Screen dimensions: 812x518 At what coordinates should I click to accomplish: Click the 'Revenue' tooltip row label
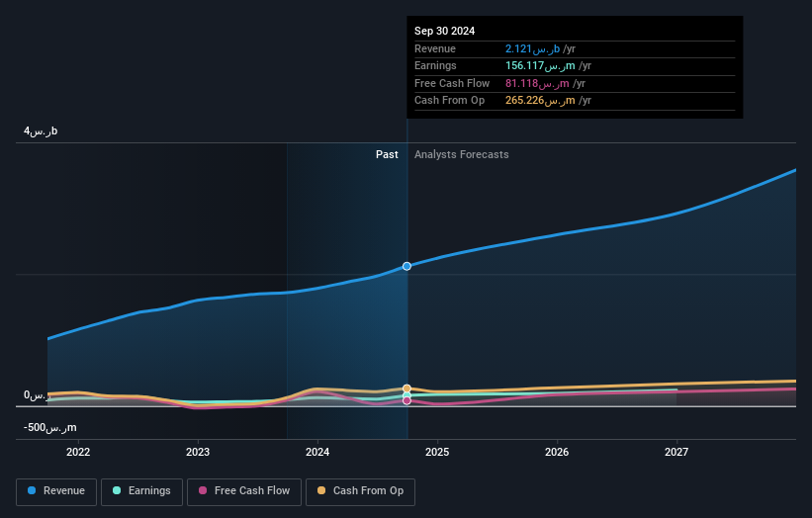[x=435, y=48]
